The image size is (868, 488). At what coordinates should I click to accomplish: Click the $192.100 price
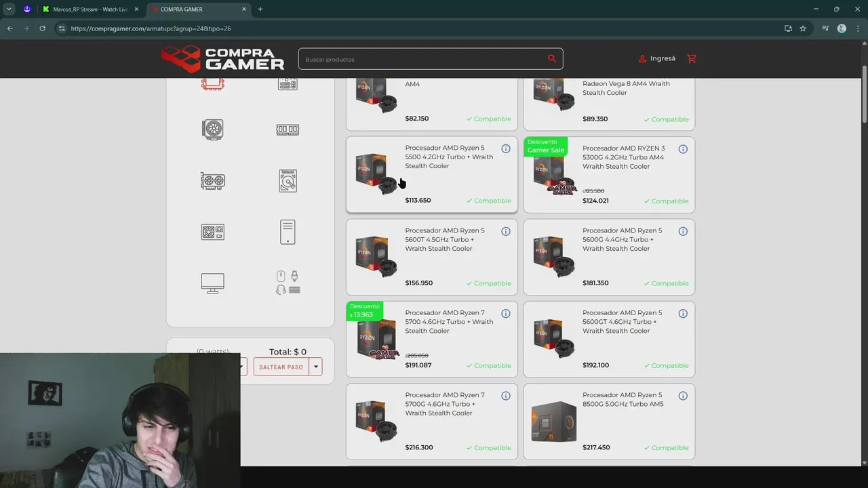[x=595, y=365]
